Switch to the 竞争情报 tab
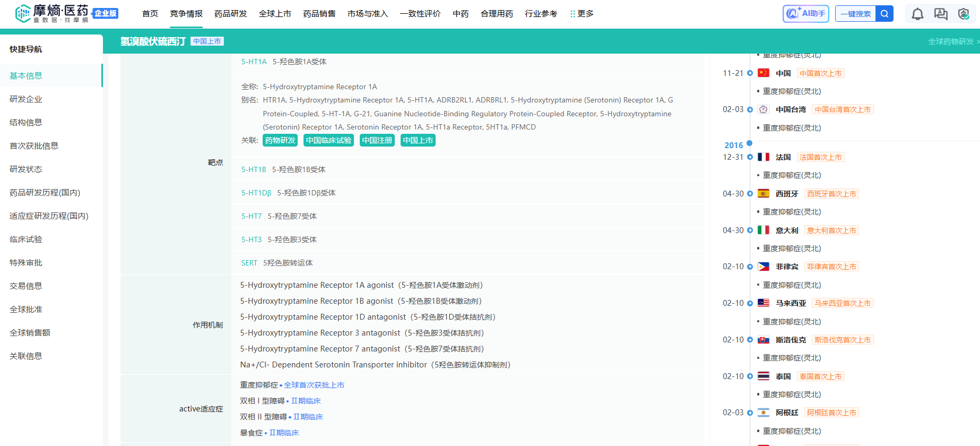The image size is (980, 446). tap(186, 14)
